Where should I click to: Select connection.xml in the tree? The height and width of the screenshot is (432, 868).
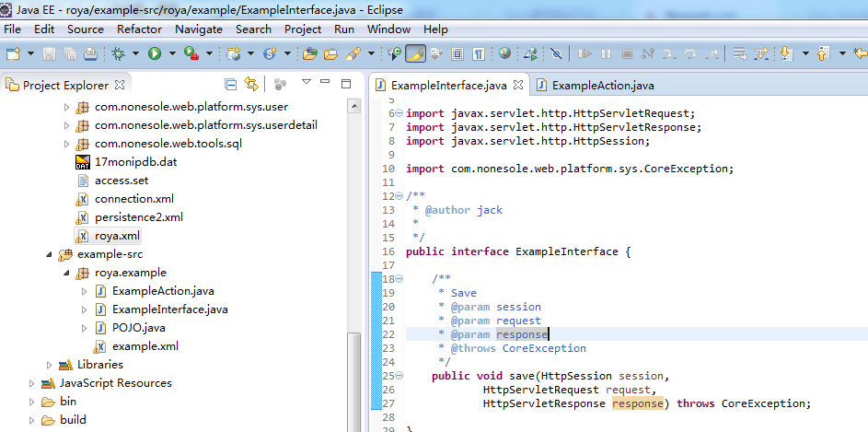(x=134, y=199)
